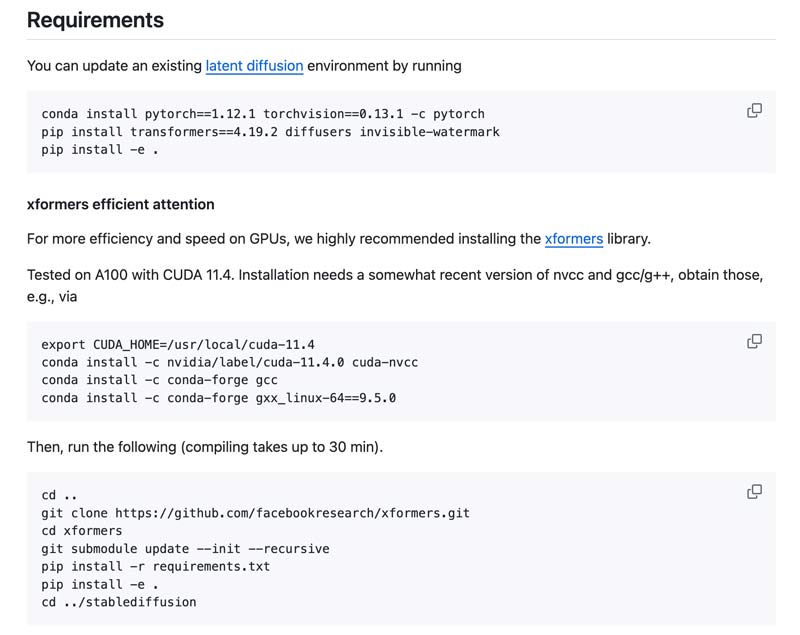Click the line conda install nvidia/label/cuda-11.4.0 cuda-nvcc
The width and height of the screenshot is (800, 635).
pyautogui.click(x=230, y=362)
